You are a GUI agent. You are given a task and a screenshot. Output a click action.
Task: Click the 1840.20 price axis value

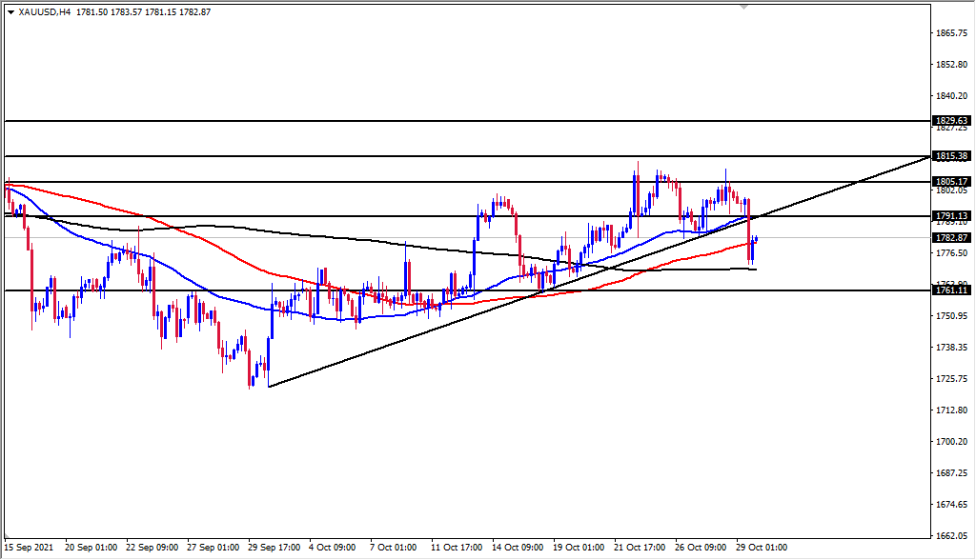tap(952, 96)
